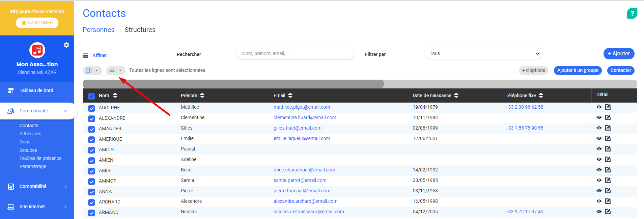View details eye icon for AMERIQUE

(x=599, y=138)
